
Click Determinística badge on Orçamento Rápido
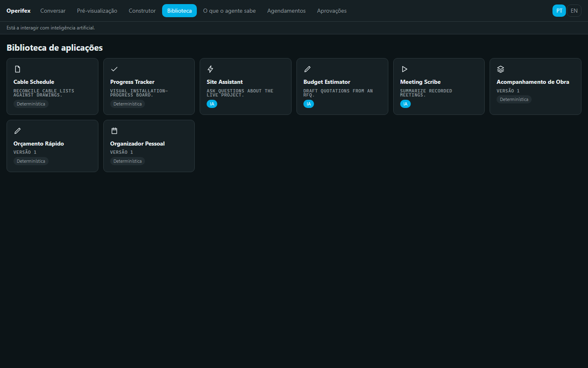tap(31, 161)
